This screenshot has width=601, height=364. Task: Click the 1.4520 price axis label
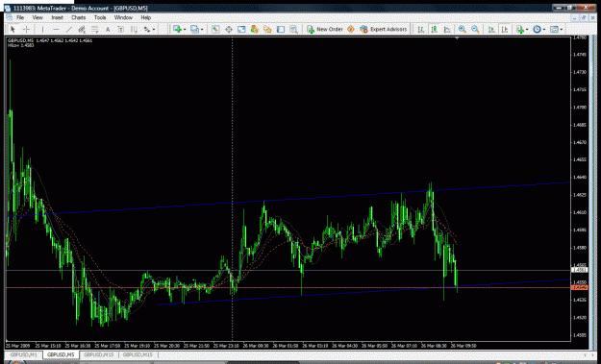click(x=580, y=317)
